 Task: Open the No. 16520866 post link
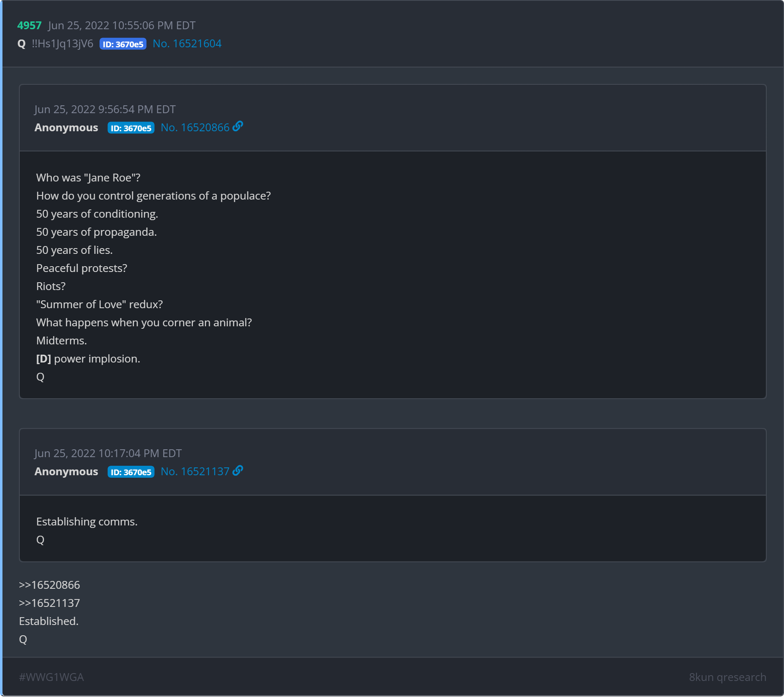pyautogui.click(x=195, y=128)
